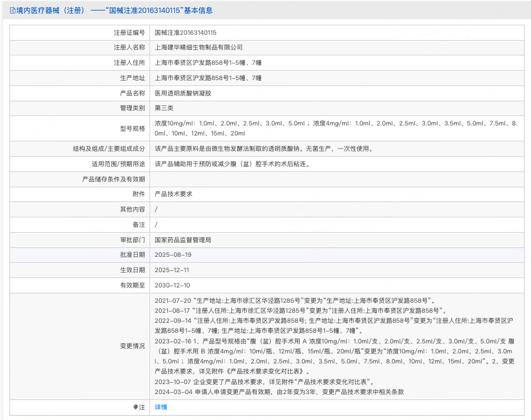Click the 备注 label
This screenshot has height=420, width=531.
139,225
